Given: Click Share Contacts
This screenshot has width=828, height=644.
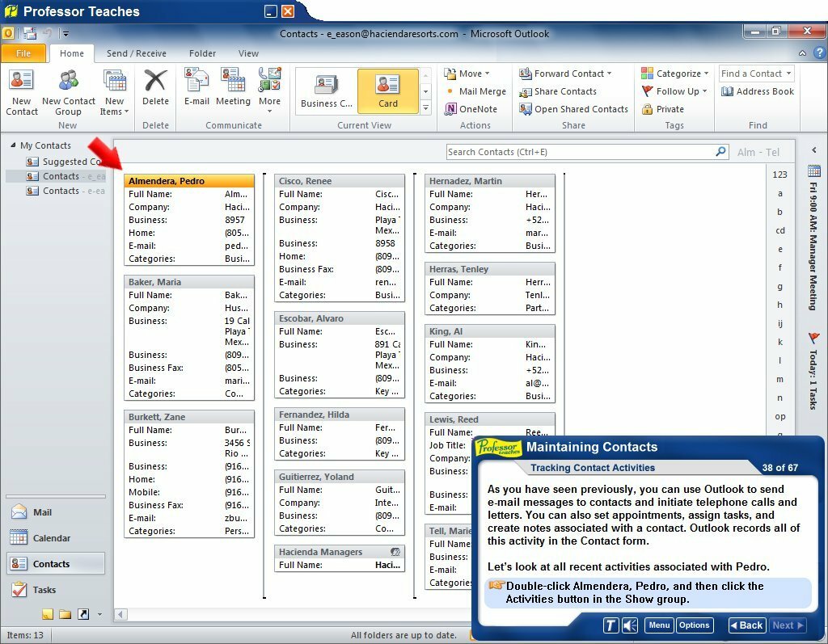Looking at the screenshot, I should (x=558, y=91).
